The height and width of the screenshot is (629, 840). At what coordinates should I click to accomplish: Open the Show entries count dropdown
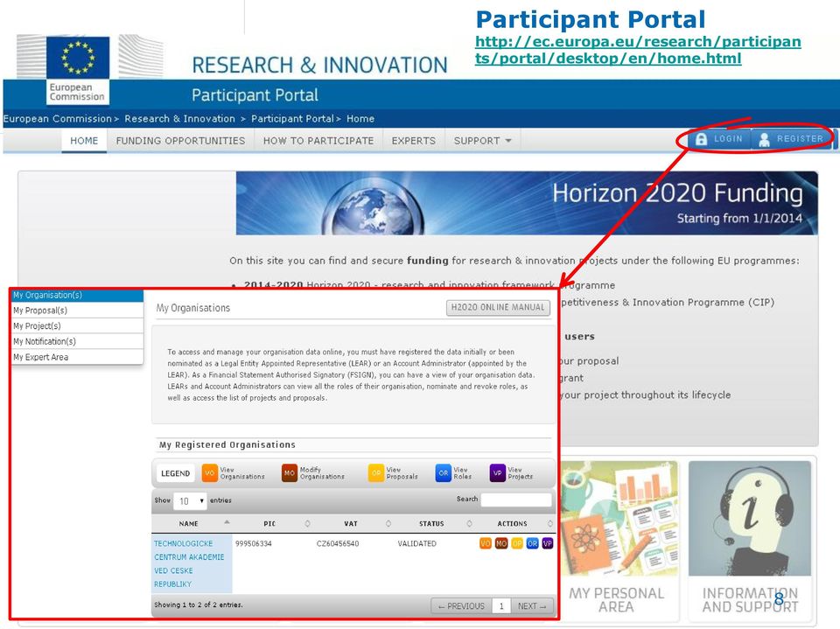(190, 501)
